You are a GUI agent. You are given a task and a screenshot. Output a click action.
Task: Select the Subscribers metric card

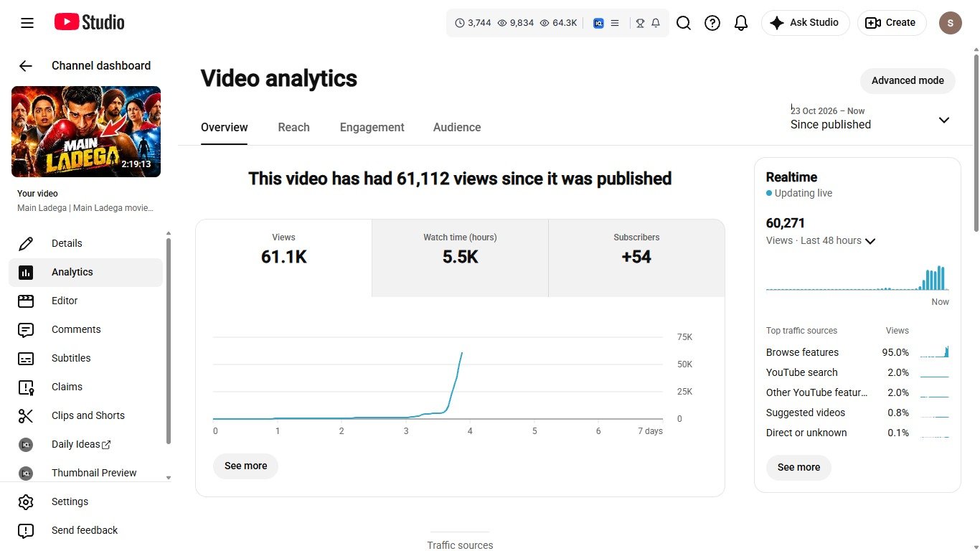tap(636, 258)
